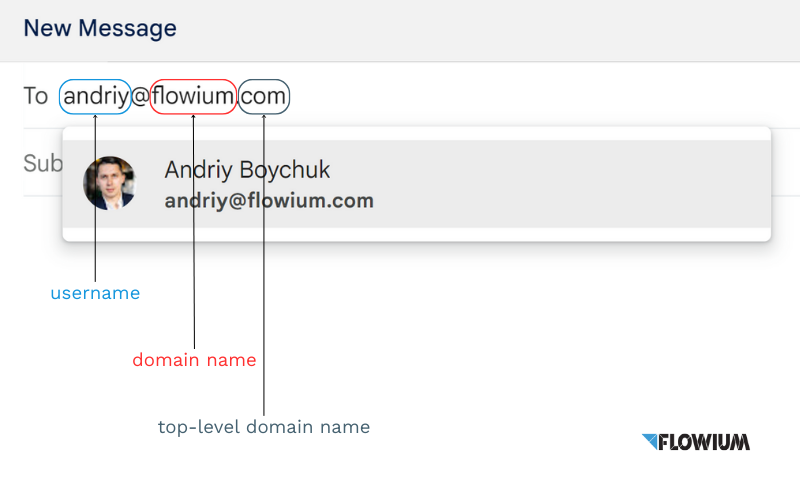
Task: Click the @ symbol in the address
Action: [140, 96]
